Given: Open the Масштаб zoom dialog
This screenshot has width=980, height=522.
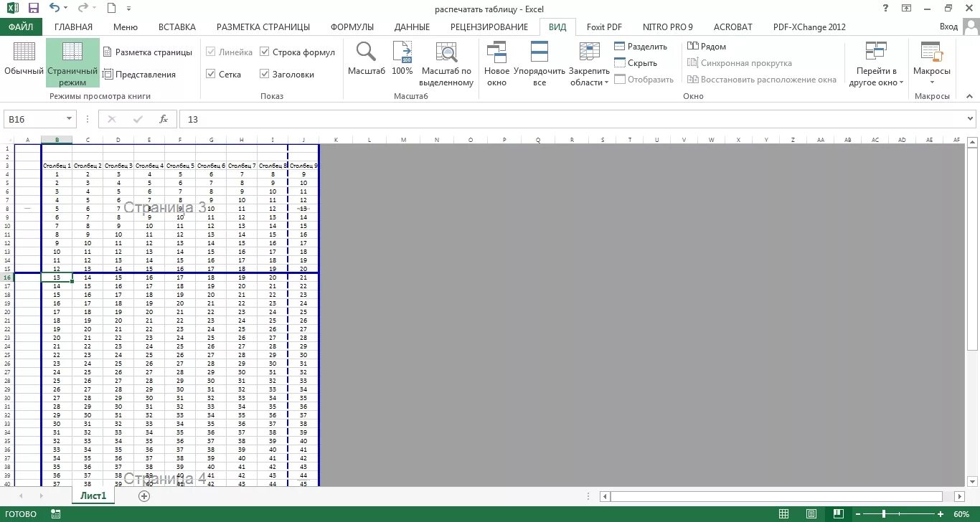Looking at the screenshot, I should (367, 60).
